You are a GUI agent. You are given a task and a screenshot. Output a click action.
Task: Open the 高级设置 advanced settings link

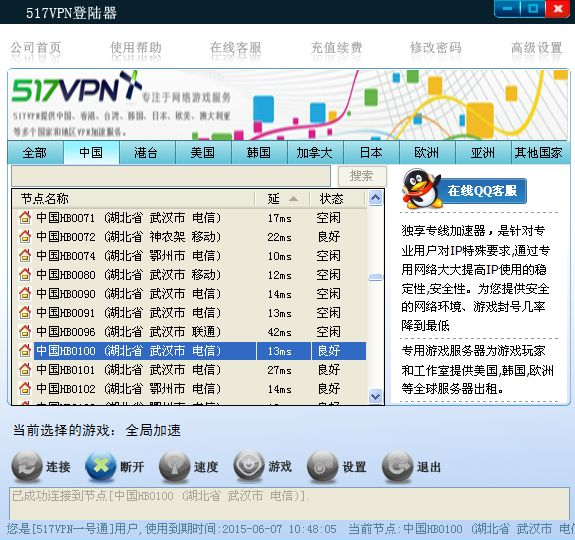point(537,48)
